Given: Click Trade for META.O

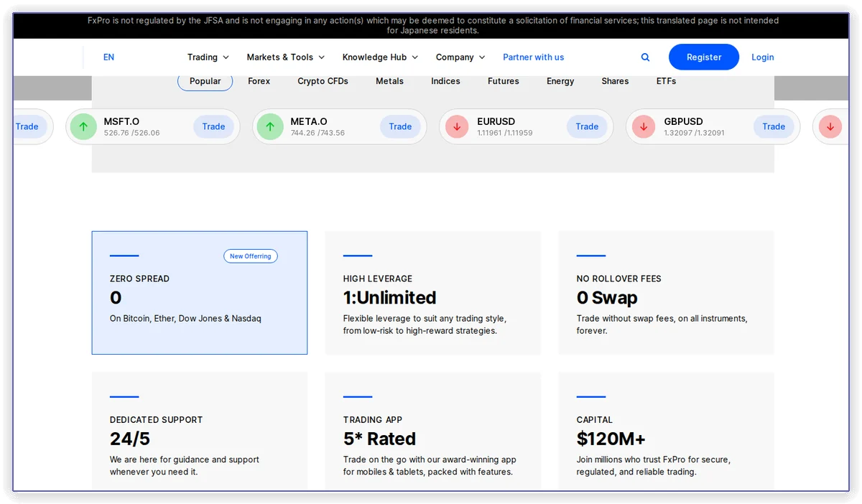Looking at the screenshot, I should pos(400,126).
